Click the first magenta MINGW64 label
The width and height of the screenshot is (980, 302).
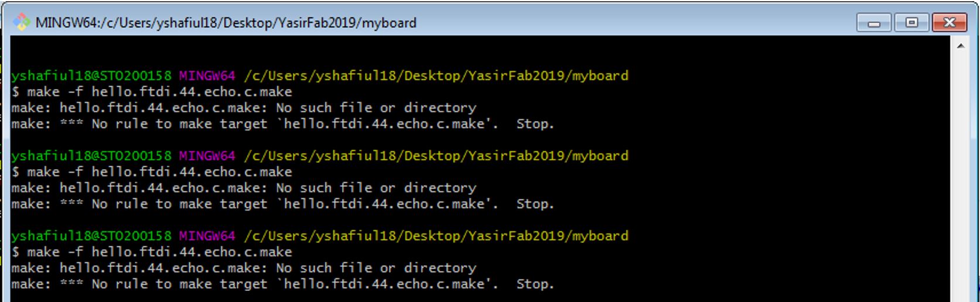[x=207, y=75]
